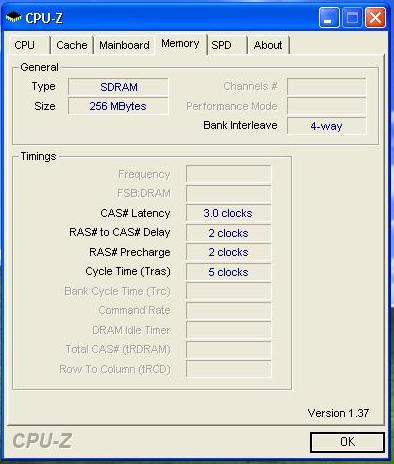
Task: Click the Size field showing 256 MBytes
Action: point(118,106)
